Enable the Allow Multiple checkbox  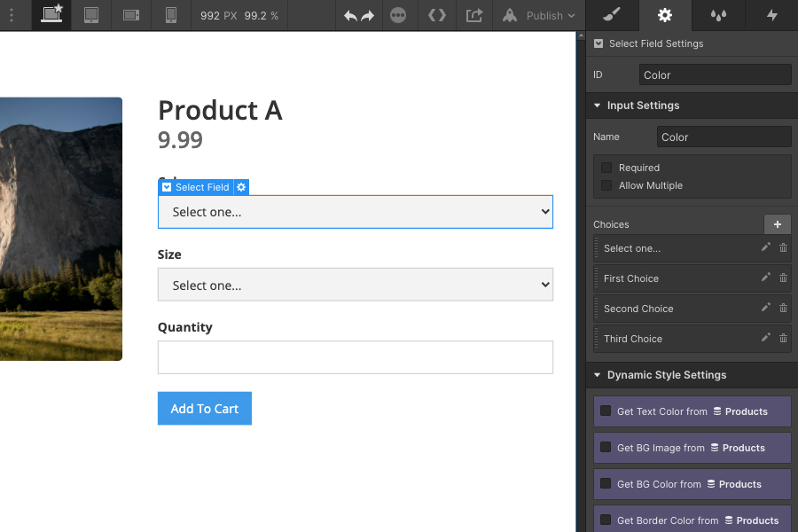pyautogui.click(x=606, y=185)
